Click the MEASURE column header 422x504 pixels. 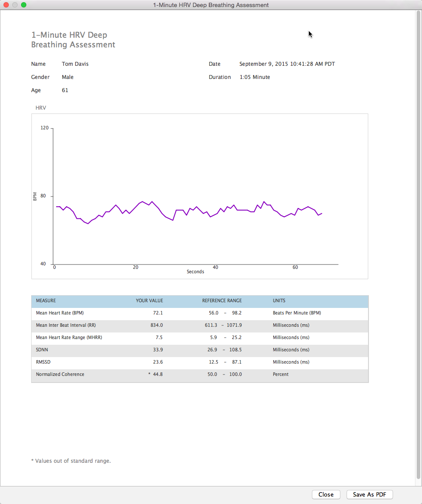coord(46,300)
